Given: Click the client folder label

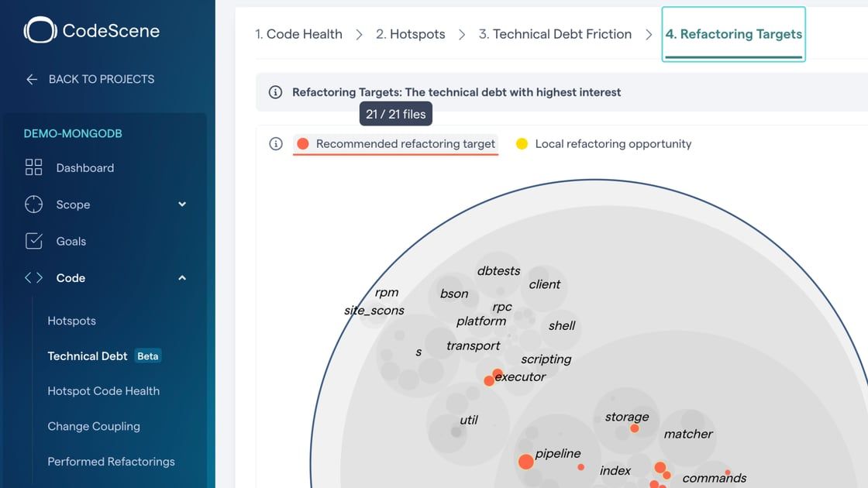Looking at the screenshot, I should click(544, 284).
